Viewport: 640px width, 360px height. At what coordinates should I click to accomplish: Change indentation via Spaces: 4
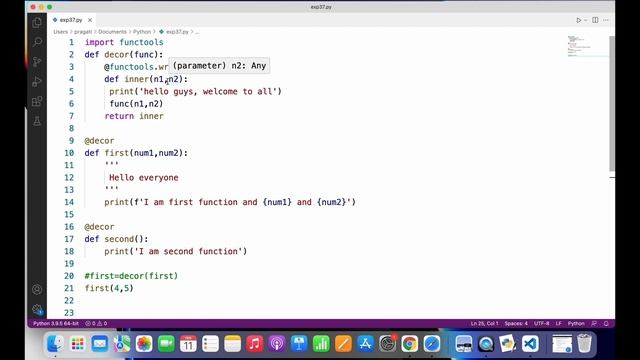pyautogui.click(x=516, y=323)
